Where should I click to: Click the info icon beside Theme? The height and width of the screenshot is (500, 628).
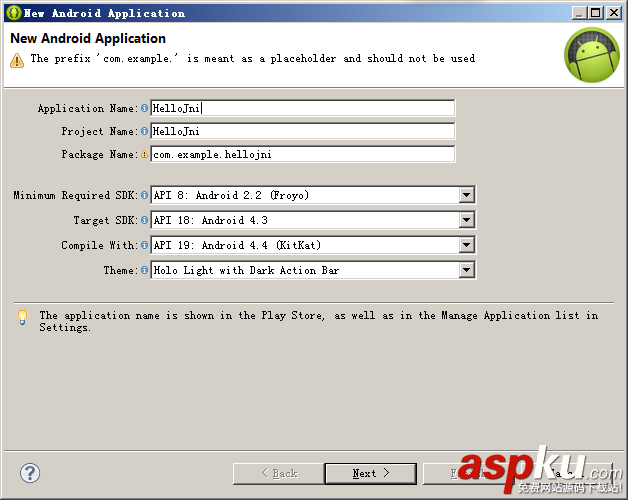(144, 270)
